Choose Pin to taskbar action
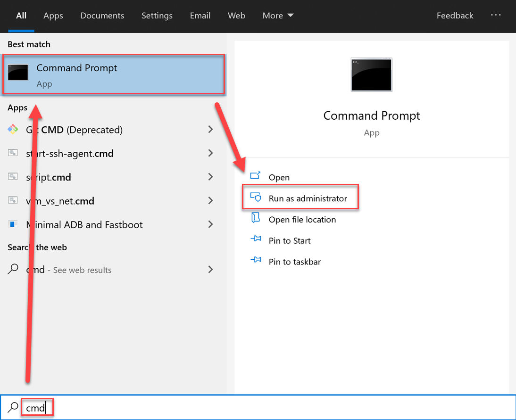 click(x=294, y=262)
